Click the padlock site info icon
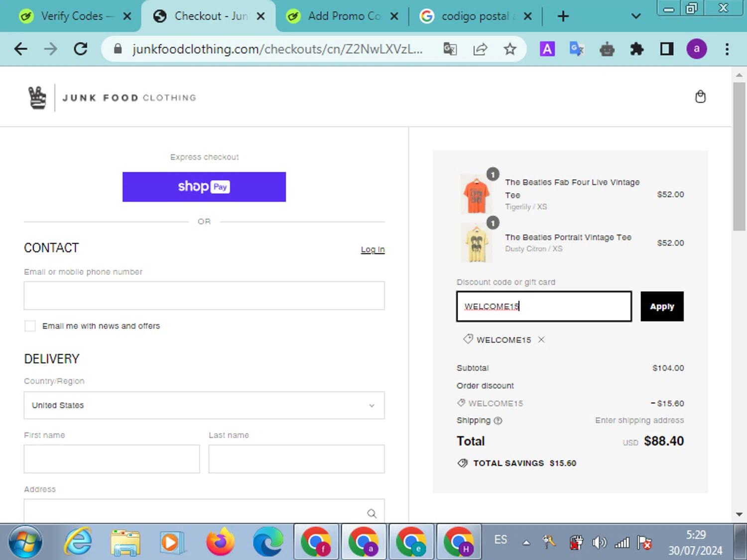747x560 pixels. 118,49
